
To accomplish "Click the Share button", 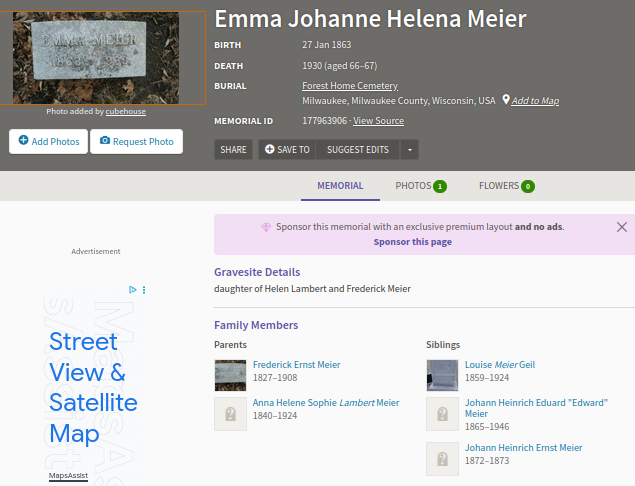I will (x=233, y=150).
